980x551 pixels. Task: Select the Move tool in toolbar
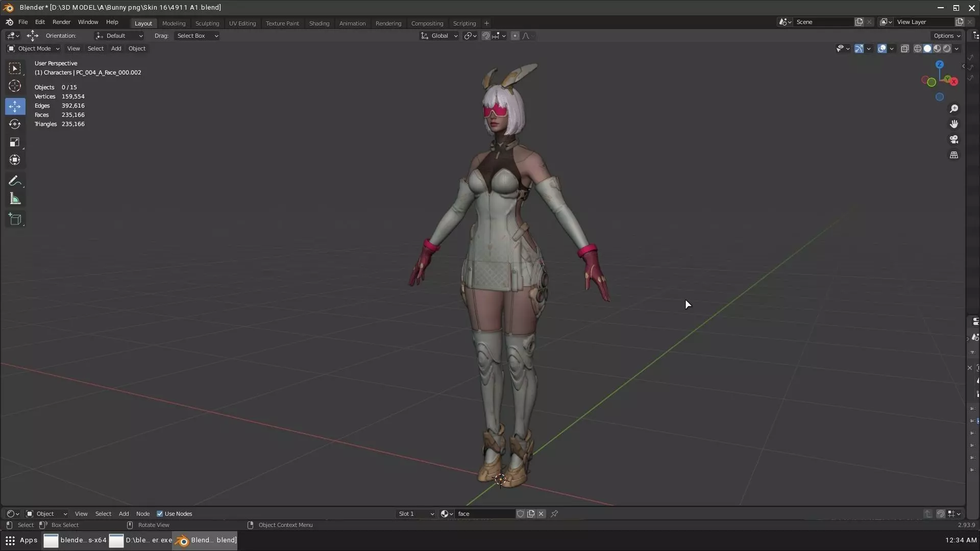click(15, 106)
